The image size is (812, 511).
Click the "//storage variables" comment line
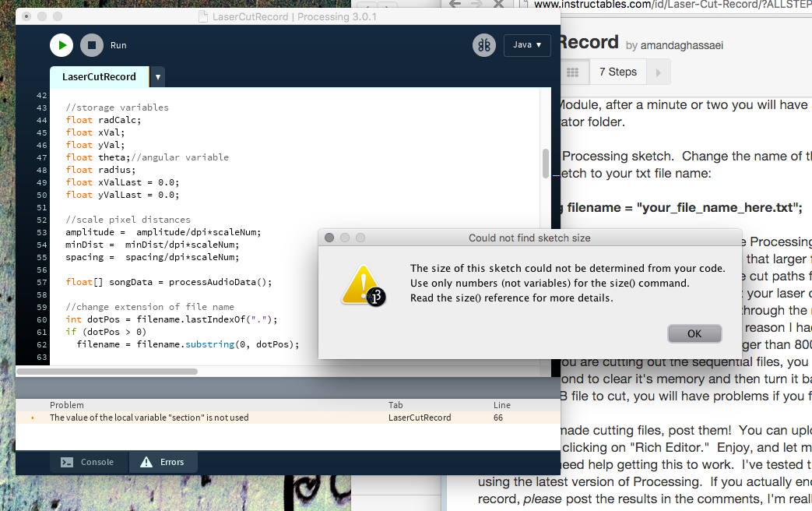(117, 107)
